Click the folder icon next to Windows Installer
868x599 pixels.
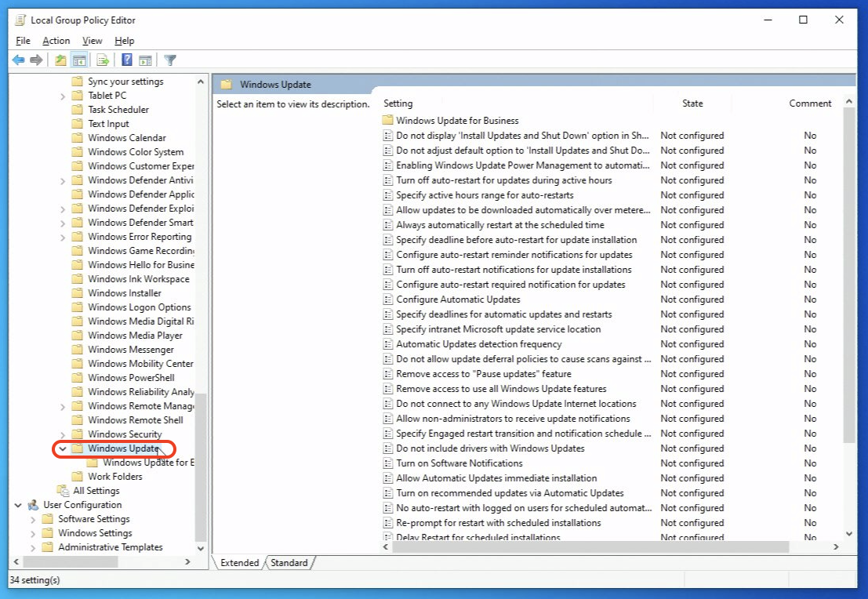(x=78, y=293)
